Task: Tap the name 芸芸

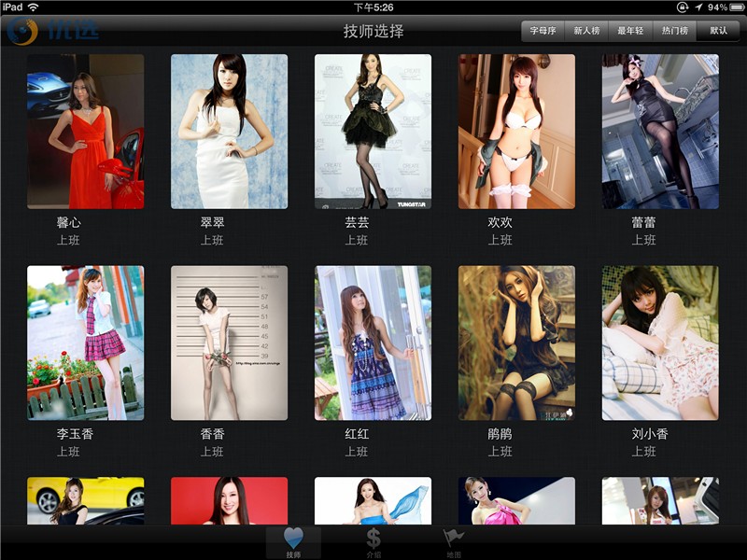Action: (357, 222)
